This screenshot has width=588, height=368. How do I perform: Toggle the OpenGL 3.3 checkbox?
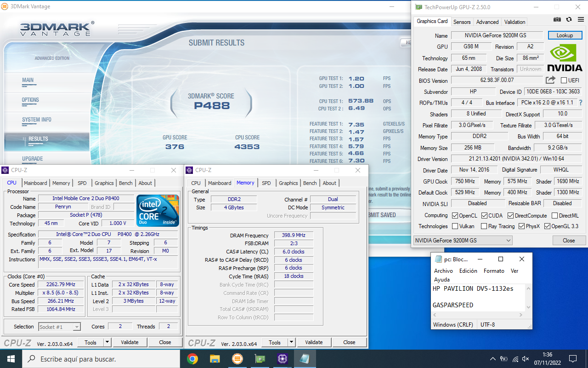click(x=547, y=226)
